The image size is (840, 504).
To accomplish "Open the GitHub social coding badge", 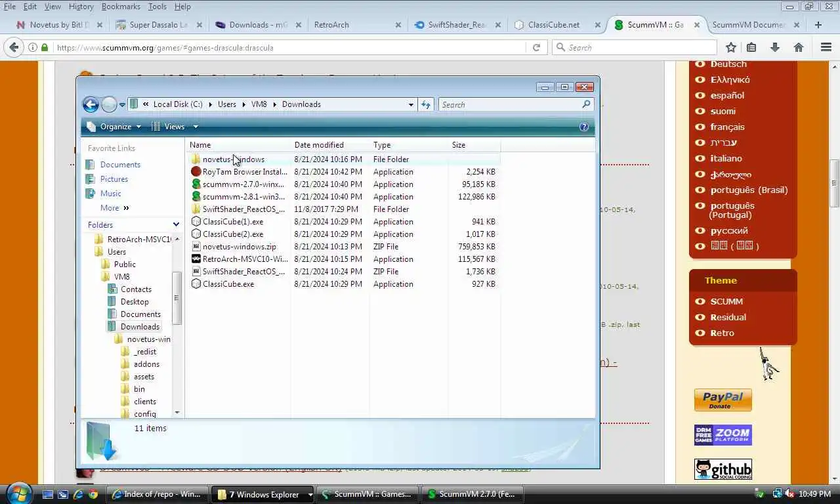I will point(723,469).
